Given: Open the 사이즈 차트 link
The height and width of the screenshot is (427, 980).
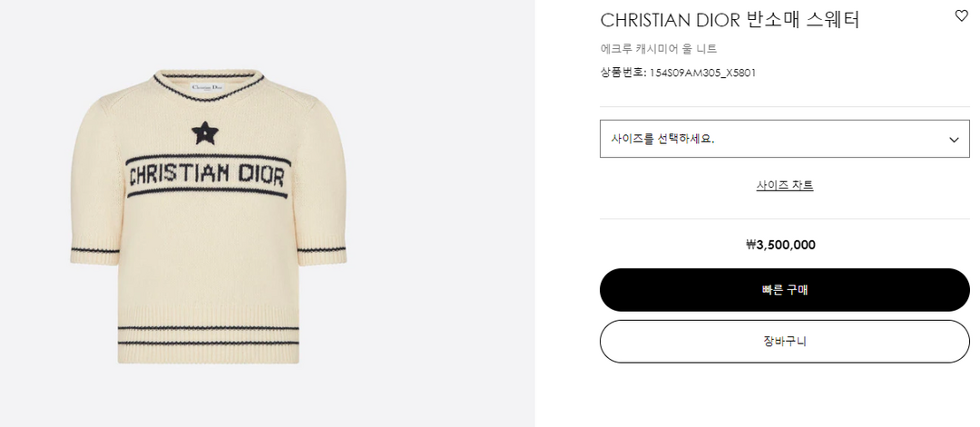Looking at the screenshot, I should tap(785, 185).
